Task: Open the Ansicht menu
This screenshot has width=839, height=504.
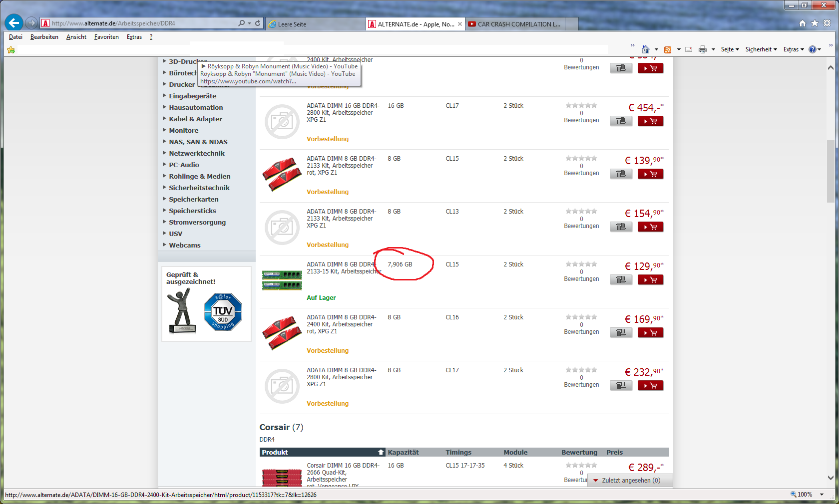Action: 76,37
